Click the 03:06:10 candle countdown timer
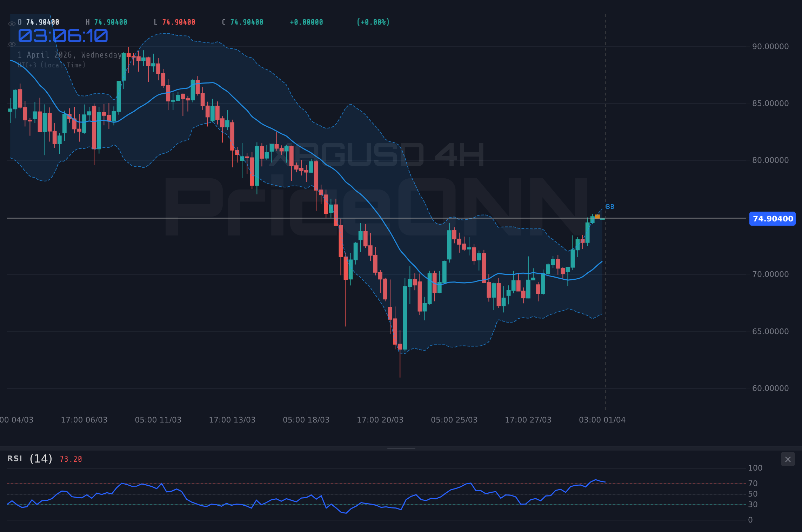Screen dimensions: 802x532 pyautogui.click(x=62, y=35)
